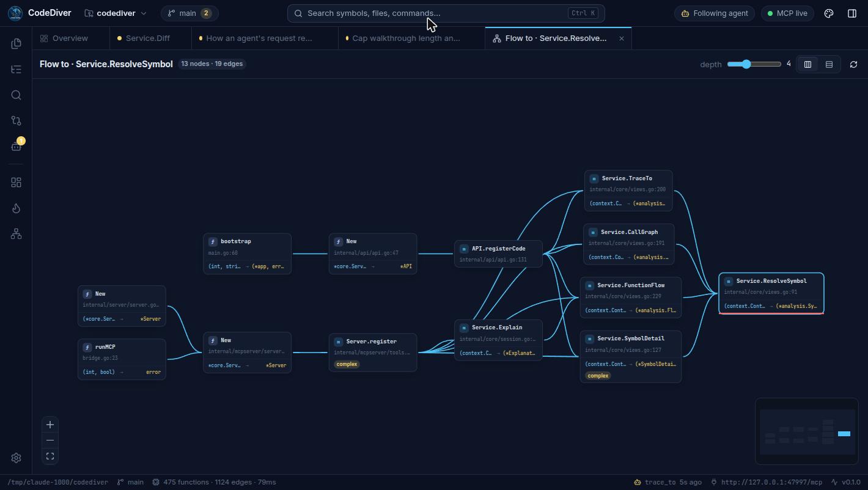Click 475 functions status entry
Viewport: 868px width, 490px height.
[x=213, y=482]
